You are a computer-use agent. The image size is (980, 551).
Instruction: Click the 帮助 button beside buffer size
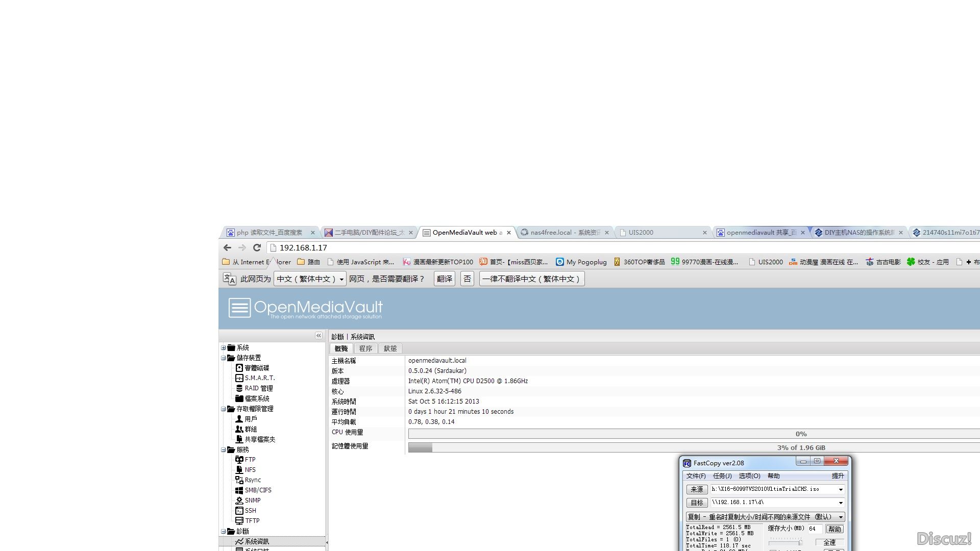(x=835, y=529)
